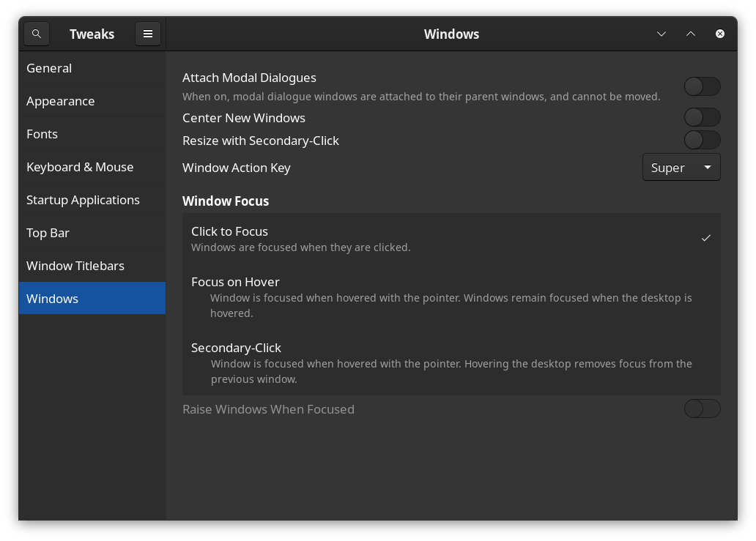Image resolution: width=756 pixels, height=541 pixels.
Task: Open the hamburger menu in Tweaks
Action: pyautogui.click(x=147, y=33)
